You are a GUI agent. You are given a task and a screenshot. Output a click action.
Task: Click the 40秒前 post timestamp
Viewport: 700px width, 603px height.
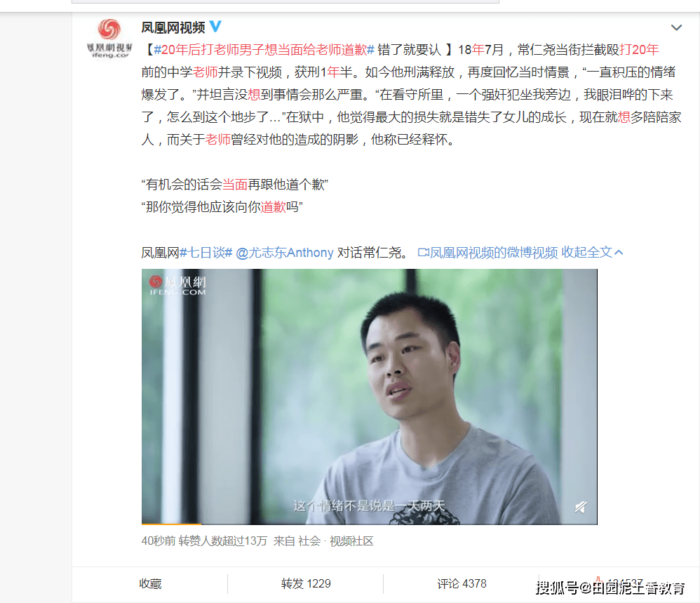[159, 541]
